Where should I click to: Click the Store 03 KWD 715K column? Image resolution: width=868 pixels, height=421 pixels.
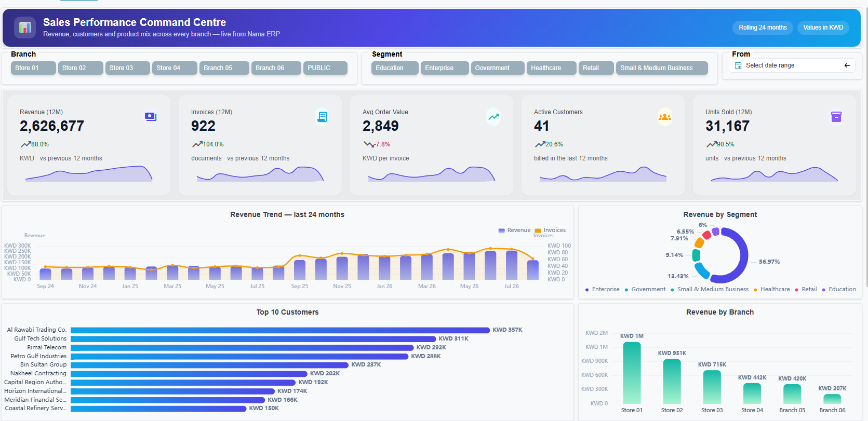point(712,387)
